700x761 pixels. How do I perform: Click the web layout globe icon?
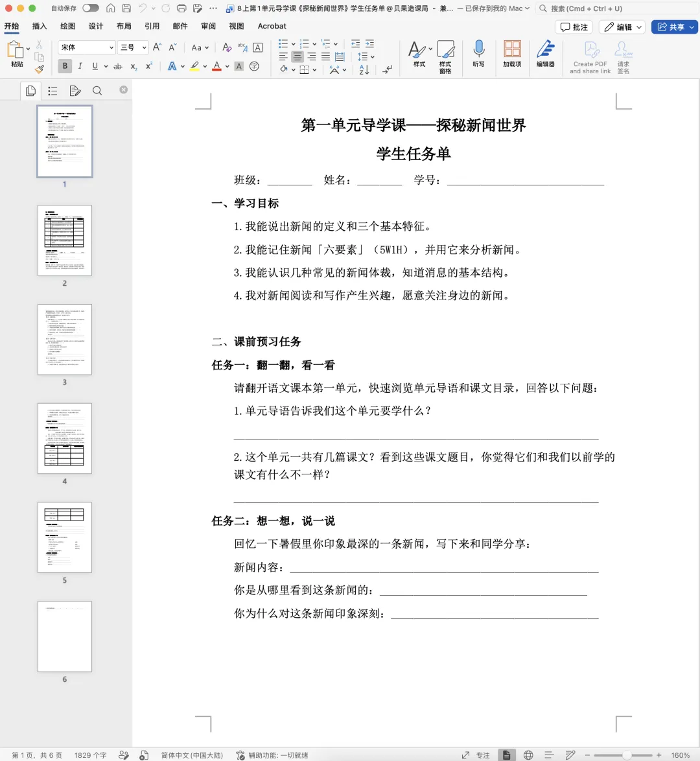pyautogui.click(x=528, y=755)
